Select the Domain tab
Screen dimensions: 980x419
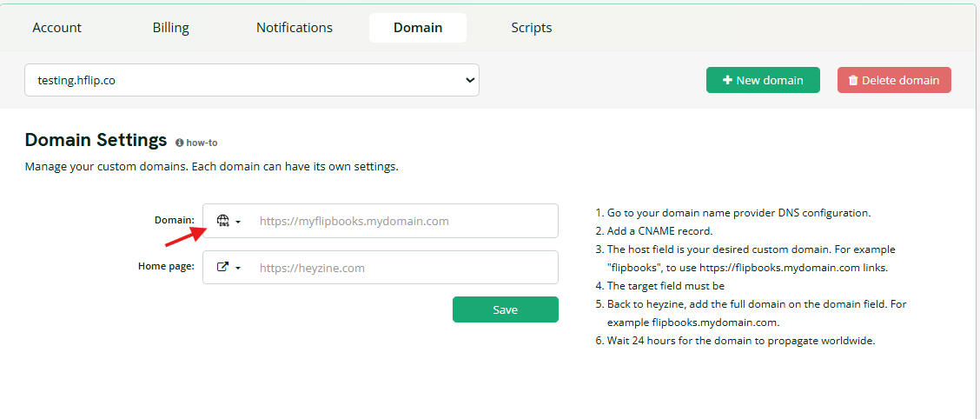click(x=418, y=28)
